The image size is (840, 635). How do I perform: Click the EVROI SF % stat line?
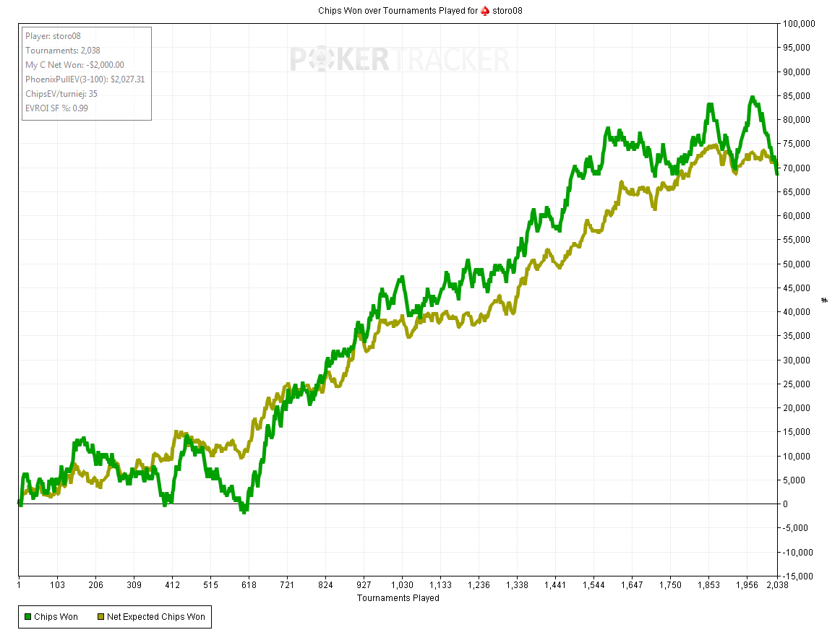56,108
